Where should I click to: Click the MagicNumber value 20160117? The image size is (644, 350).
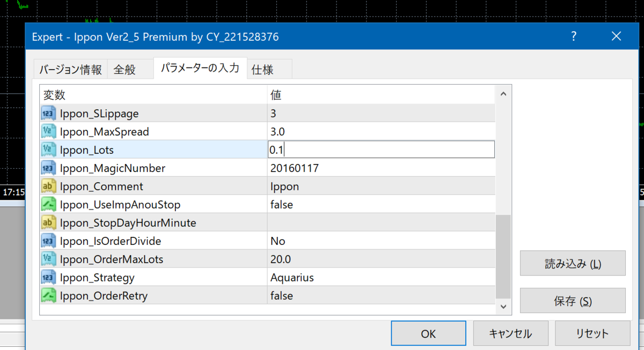[x=295, y=168]
